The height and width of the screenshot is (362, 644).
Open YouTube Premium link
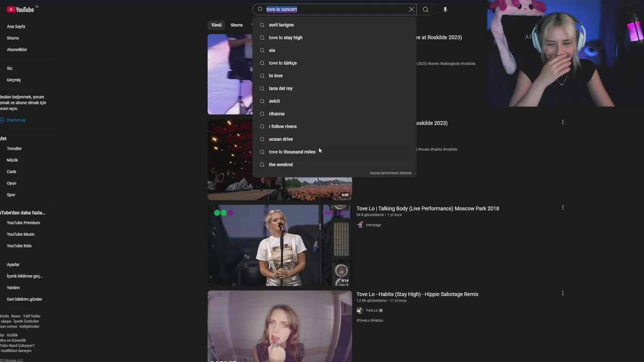(x=23, y=223)
